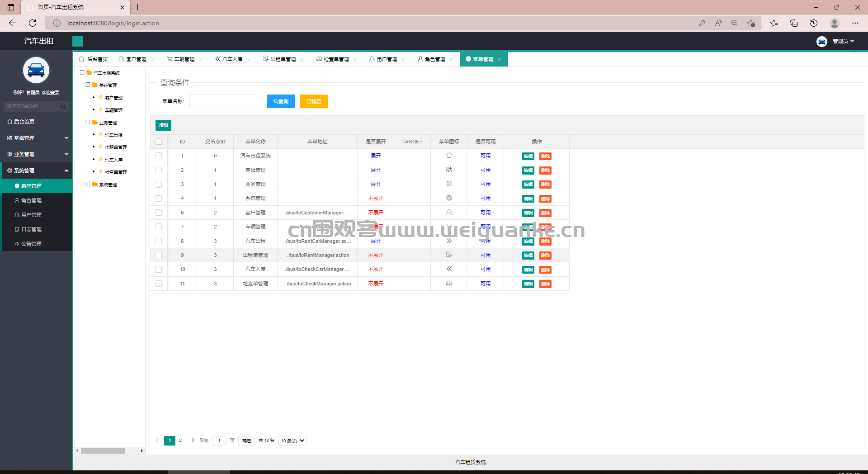Open browser collections icon
This screenshot has height=474, width=868.
coord(794,23)
